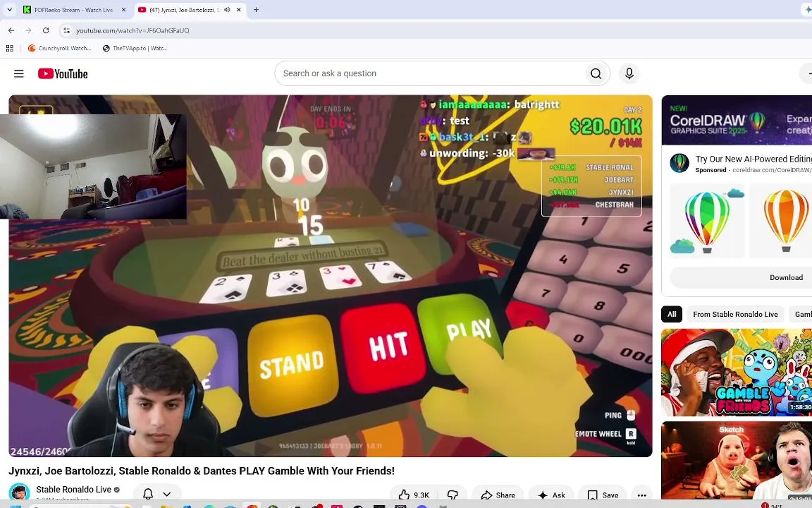View site information icon in address bar
812x508 pixels.
click(x=66, y=30)
